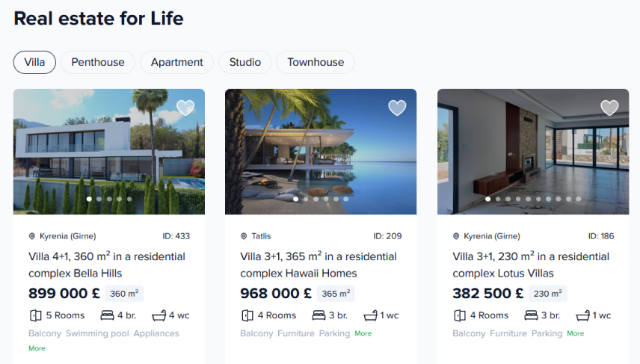Image resolution: width=640 pixels, height=364 pixels.
Task: Click the bed icon on Bella Hills card
Action: point(106,315)
